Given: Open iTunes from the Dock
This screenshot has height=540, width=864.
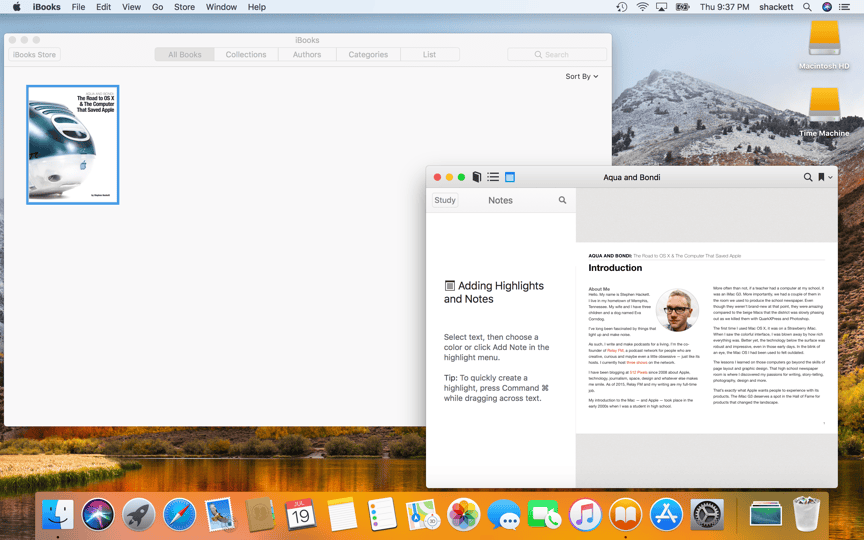Looking at the screenshot, I should click(585, 515).
